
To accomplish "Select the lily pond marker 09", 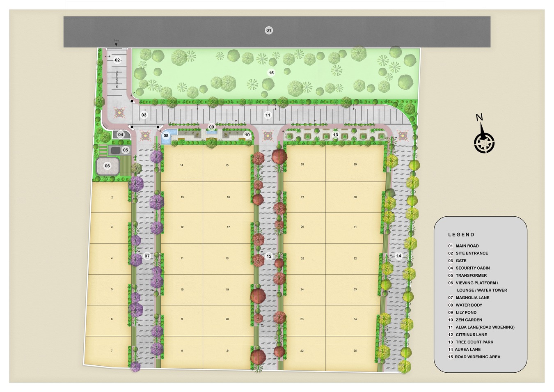I will (212, 127).
